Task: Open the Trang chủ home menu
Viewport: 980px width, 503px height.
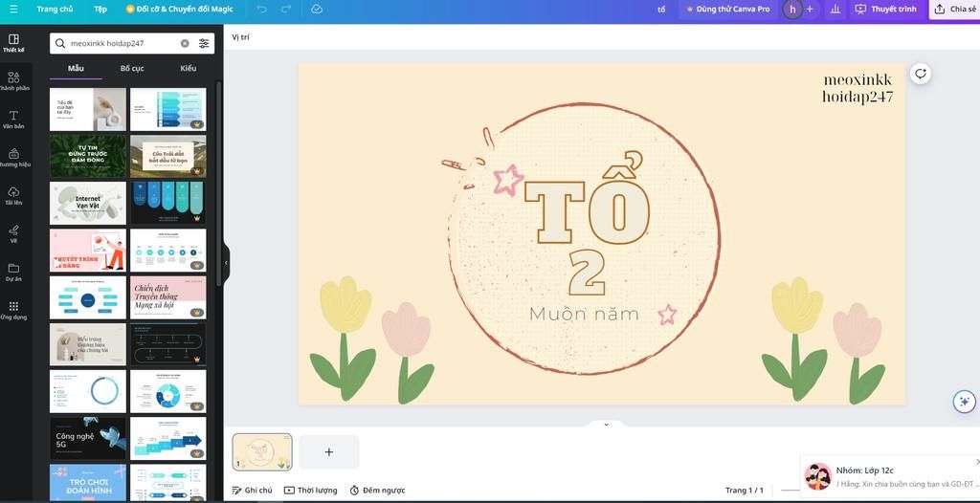Action: (x=55, y=10)
